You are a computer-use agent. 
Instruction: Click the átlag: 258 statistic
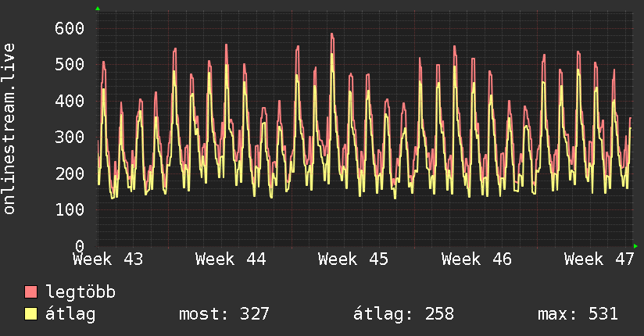(404, 314)
